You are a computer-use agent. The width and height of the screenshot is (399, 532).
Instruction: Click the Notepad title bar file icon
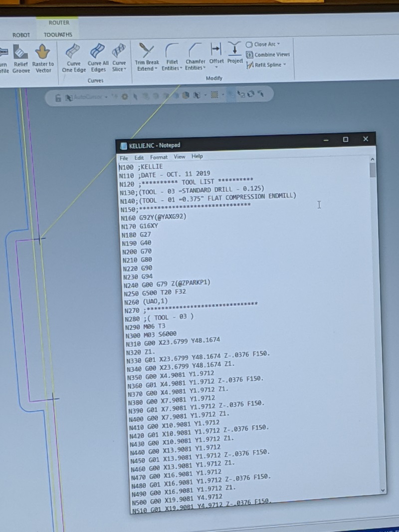(x=124, y=145)
